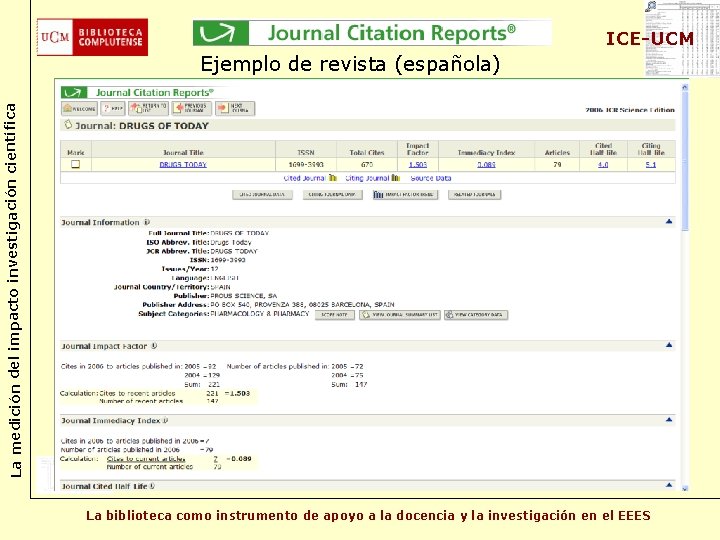Click the Cited Journal graph icon
This screenshot has width=720, height=540.
coord(333,178)
